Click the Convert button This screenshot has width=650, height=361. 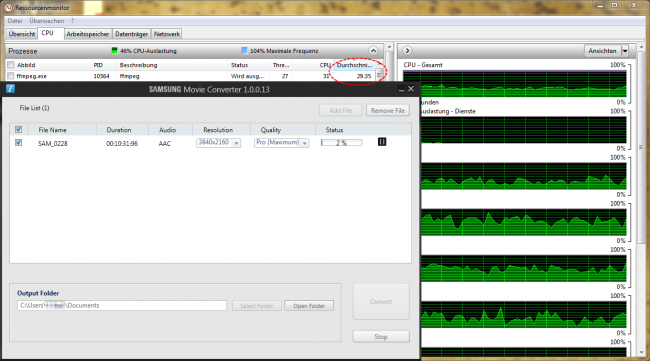381,301
